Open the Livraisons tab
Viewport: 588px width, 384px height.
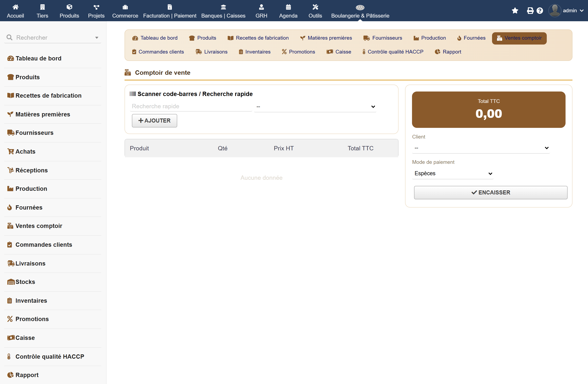pos(211,52)
